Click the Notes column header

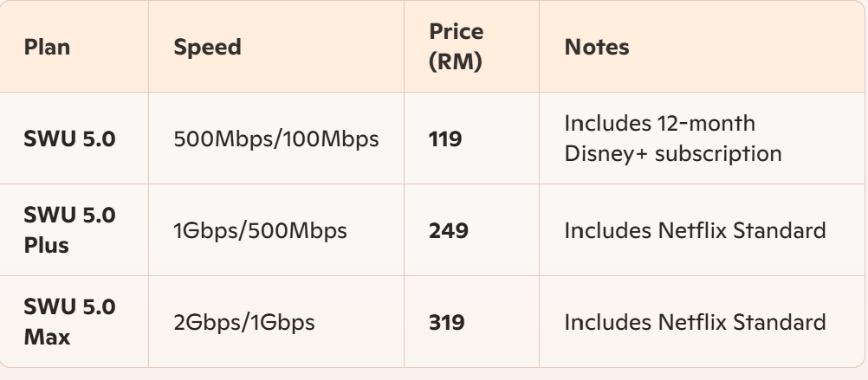pyautogui.click(x=597, y=47)
